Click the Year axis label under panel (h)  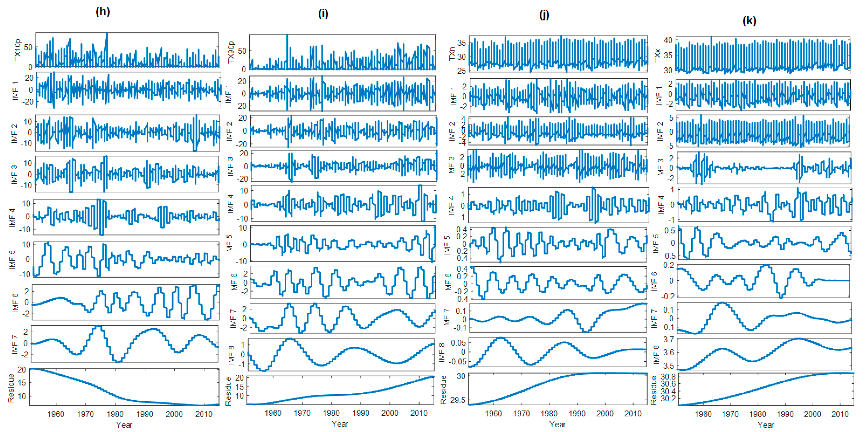tap(124, 425)
